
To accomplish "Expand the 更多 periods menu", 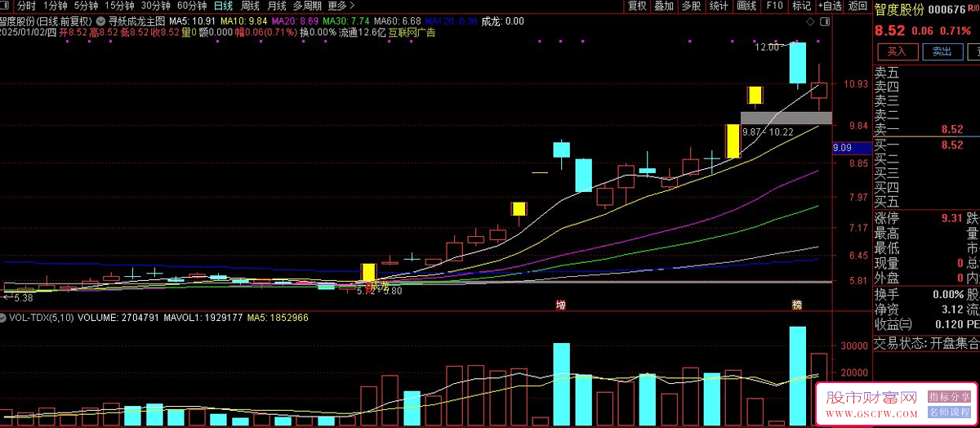I will pyautogui.click(x=341, y=6).
